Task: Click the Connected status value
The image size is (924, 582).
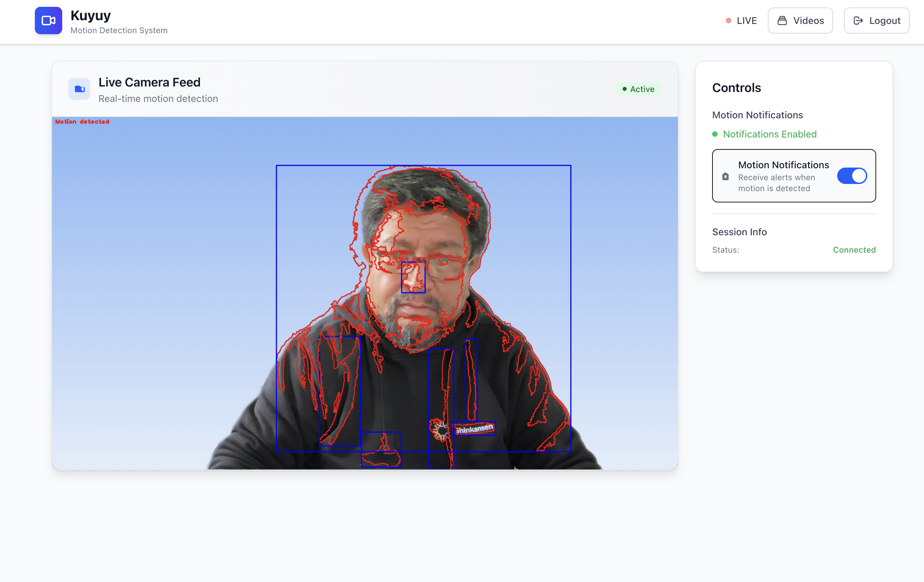Action: [x=854, y=250]
